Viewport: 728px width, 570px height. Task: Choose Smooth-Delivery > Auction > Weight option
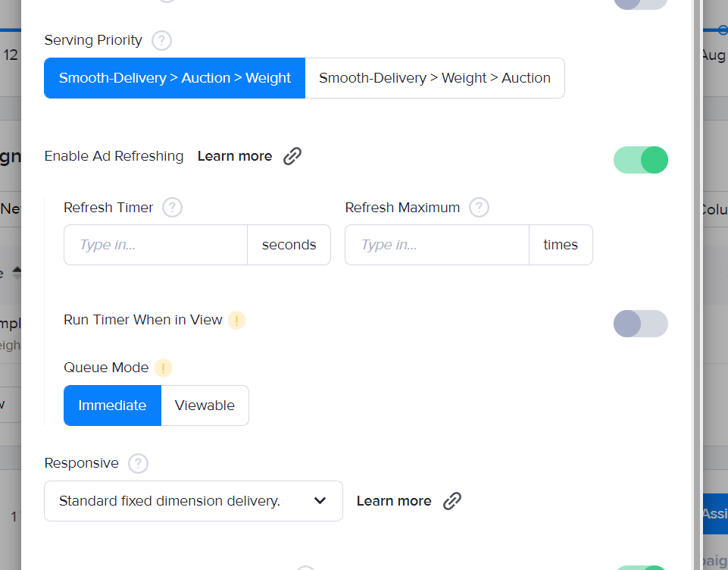(174, 77)
